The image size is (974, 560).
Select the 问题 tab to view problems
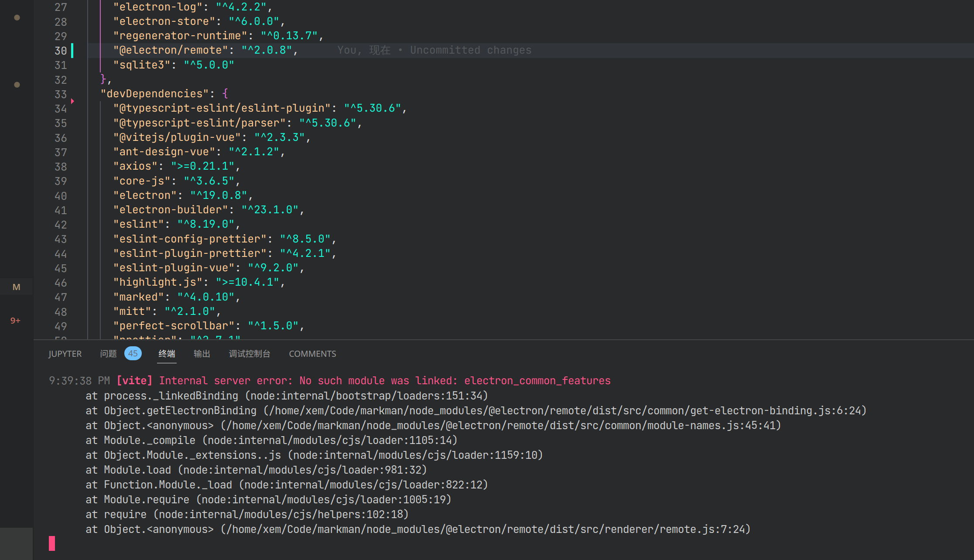[x=108, y=353]
